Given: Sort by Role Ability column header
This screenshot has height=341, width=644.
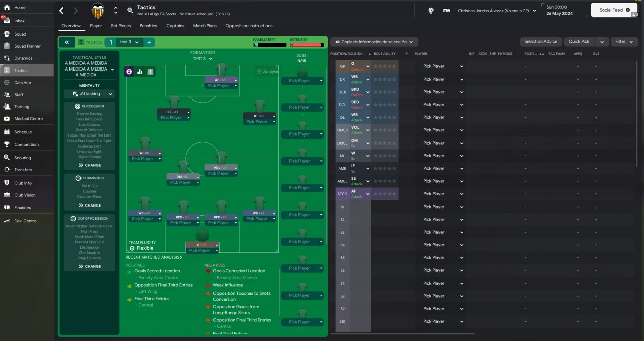Looking at the screenshot, I should 385,54.
